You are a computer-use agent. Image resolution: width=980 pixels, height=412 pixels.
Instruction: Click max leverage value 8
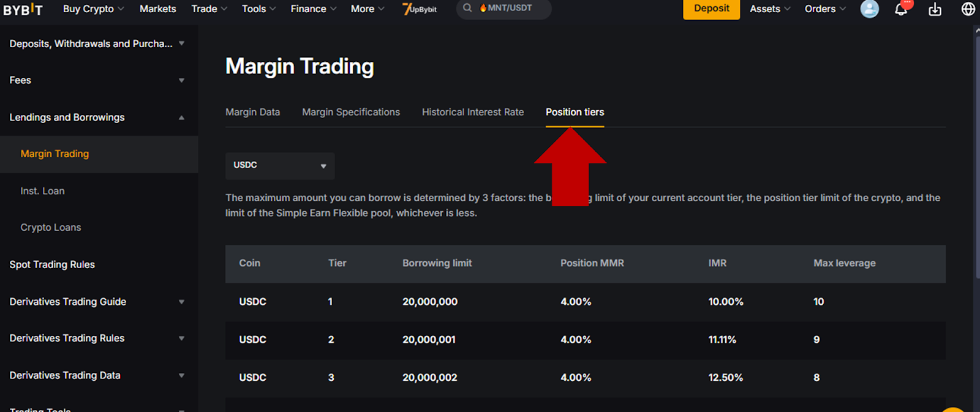point(816,378)
